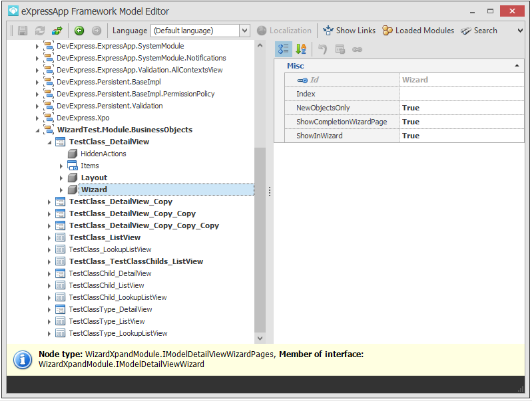Expand the Layout node arrow
Viewport: 532px width, 401px height.
tap(61, 178)
